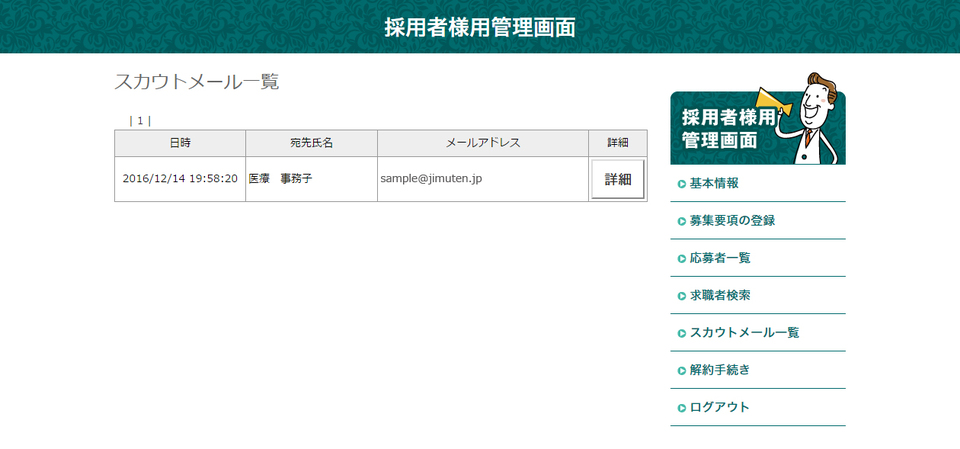The image size is (960, 449).
Task: Click the スカウトメール一覧 page heading
Action: (x=197, y=81)
